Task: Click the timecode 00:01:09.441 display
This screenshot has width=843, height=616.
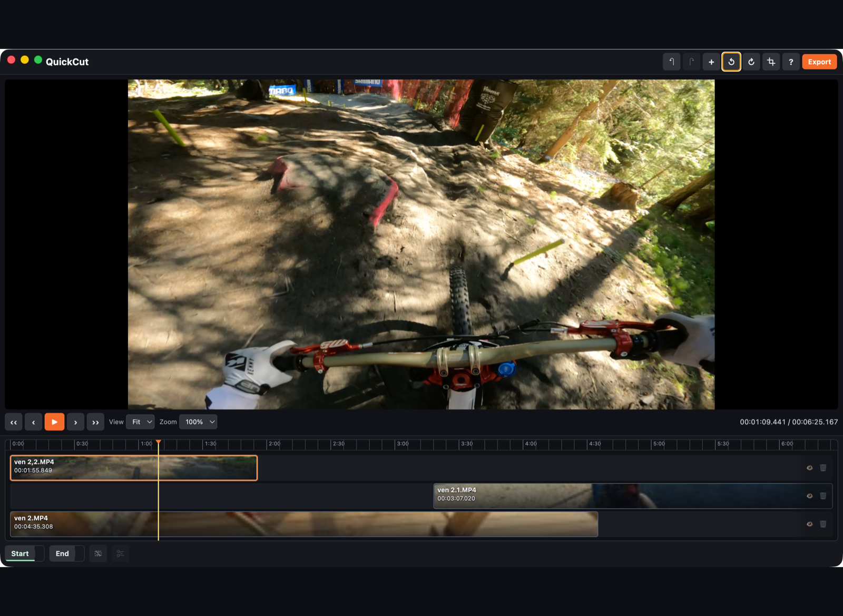Action: (762, 422)
